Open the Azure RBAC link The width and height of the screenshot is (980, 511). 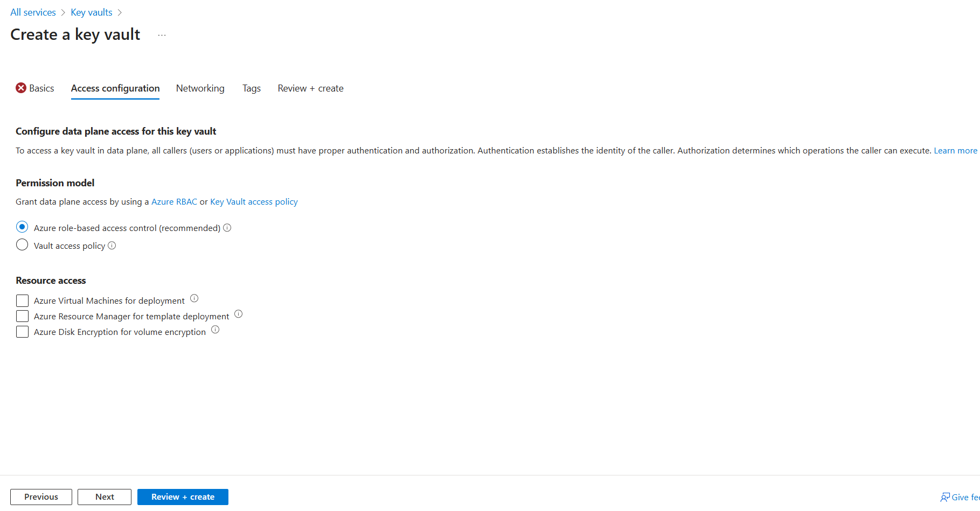[174, 202]
